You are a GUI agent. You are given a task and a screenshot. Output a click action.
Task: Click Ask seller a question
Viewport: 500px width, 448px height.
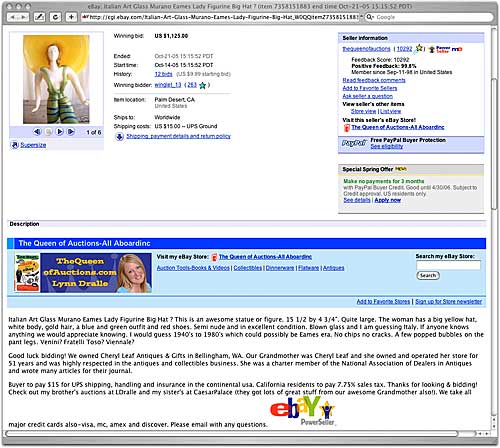368,96
